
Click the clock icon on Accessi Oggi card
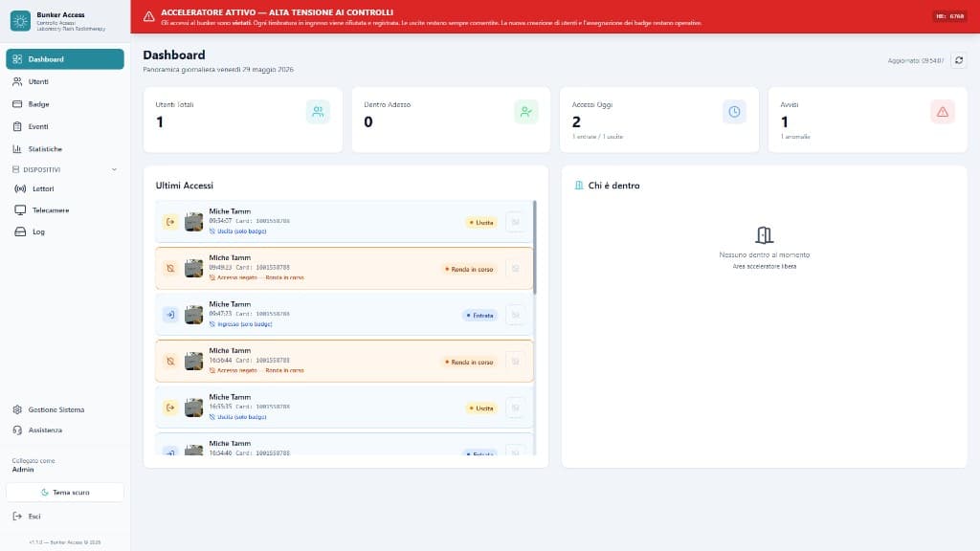pos(734,112)
